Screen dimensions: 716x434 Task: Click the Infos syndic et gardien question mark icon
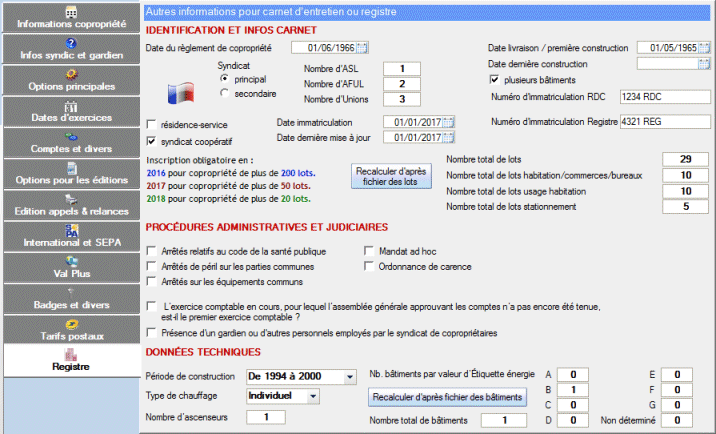71,43
